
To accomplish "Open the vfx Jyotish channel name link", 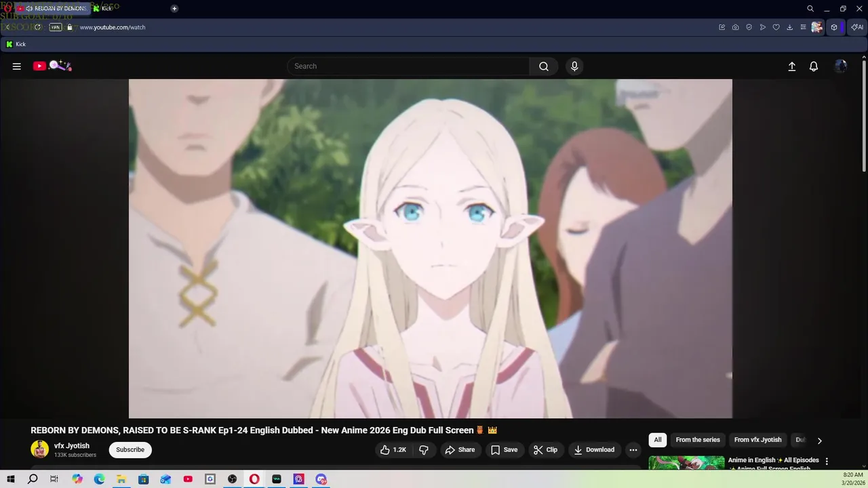I will point(72,446).
